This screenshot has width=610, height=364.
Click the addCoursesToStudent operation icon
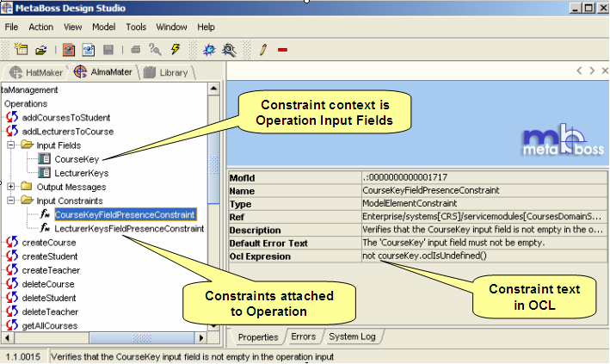12,117
